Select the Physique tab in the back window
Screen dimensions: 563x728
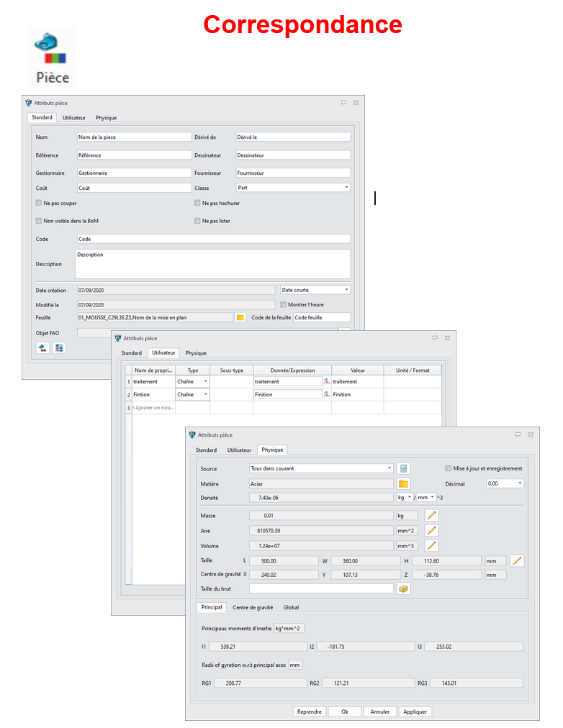(x=106, y=118)
